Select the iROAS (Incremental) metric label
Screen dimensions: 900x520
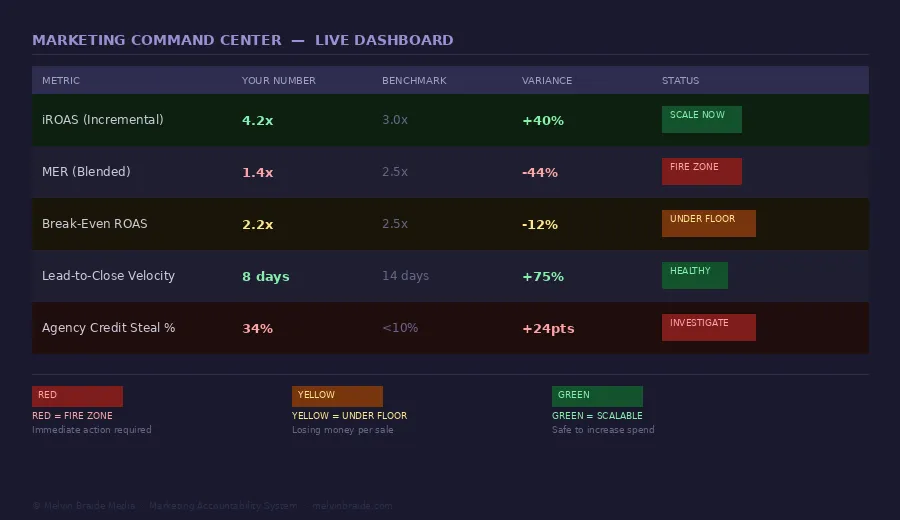pos(103,120)
